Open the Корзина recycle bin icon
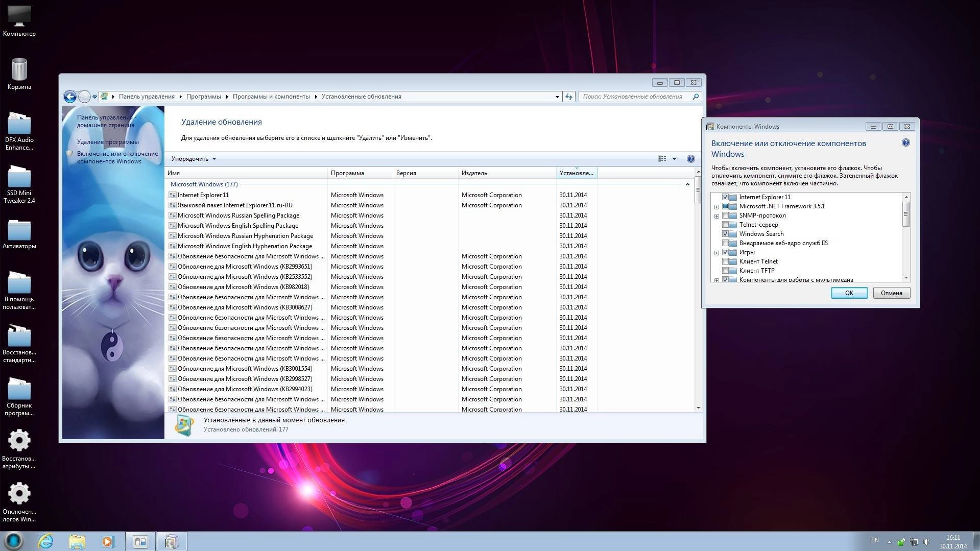This screenshot has width=980, height=551. point(19,74)
